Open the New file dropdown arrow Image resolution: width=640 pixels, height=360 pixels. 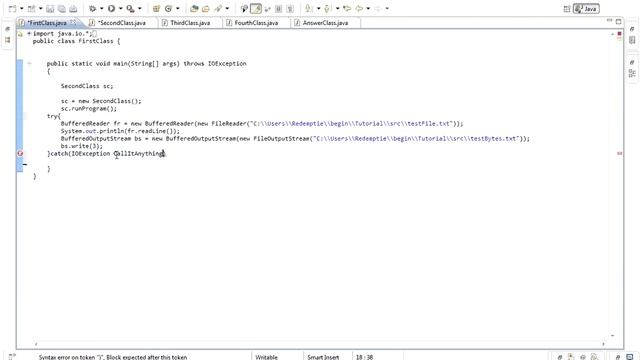click(22, 9)
